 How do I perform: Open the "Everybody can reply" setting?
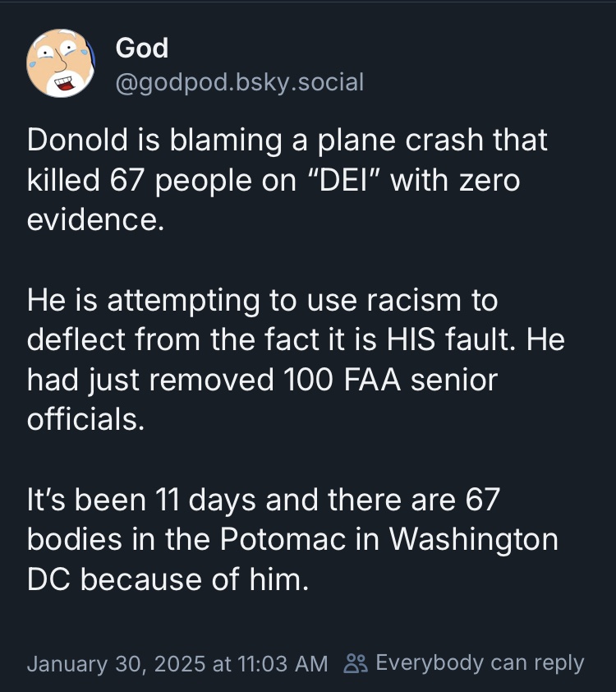click(x=480, y=663)
